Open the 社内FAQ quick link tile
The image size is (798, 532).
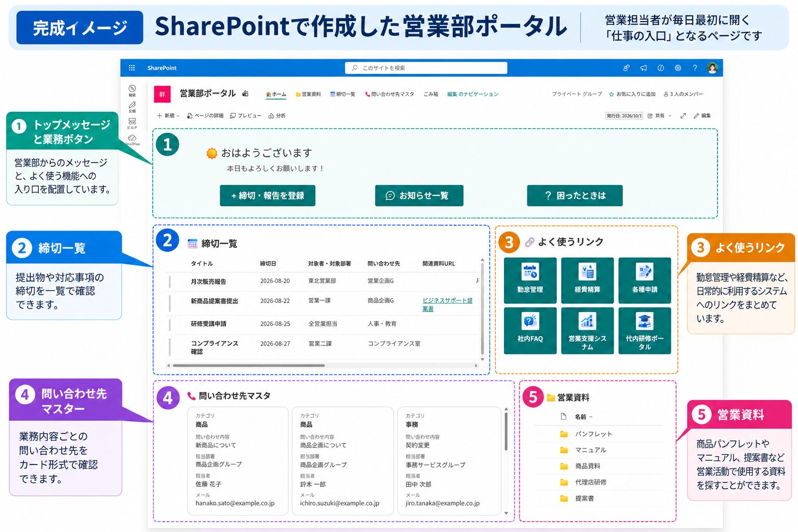click(530, 330)
